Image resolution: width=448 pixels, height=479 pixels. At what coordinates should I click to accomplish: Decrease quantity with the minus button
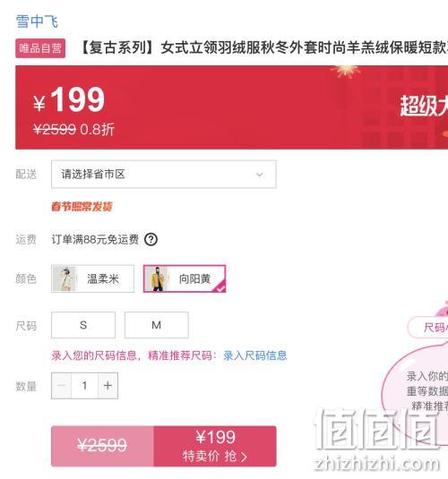click(61, 386)
